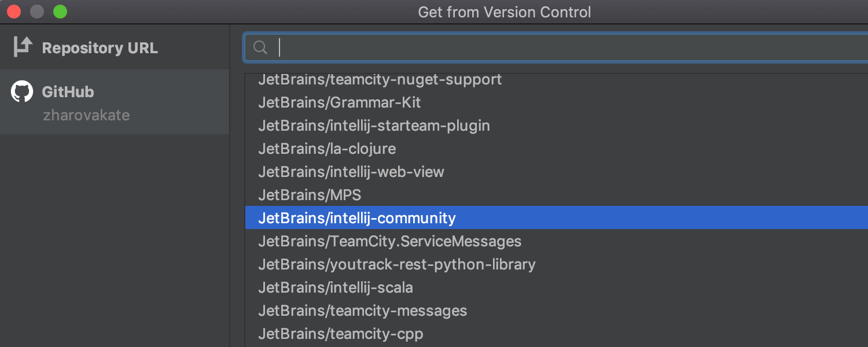Screen dimensions: 868x347
Task: Click highlighted JetBrains/intellij-community repository
Action: tap(357, 218)
